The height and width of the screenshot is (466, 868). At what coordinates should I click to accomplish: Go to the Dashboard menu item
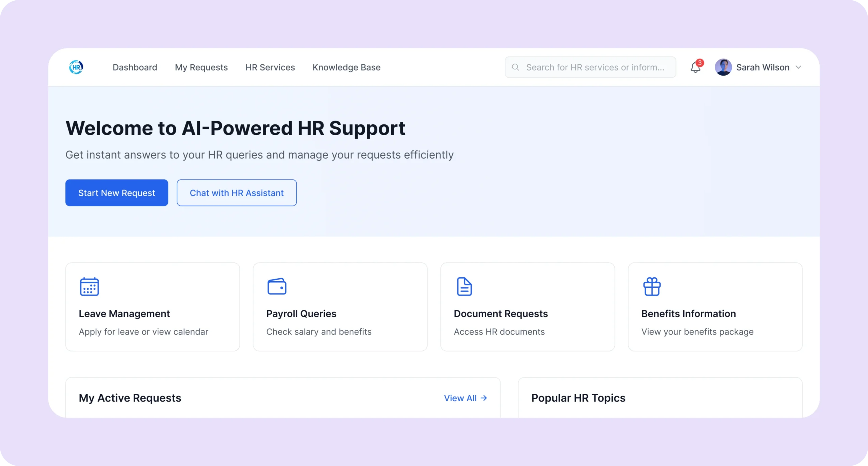pyautogui.click(x=135, y=67)
